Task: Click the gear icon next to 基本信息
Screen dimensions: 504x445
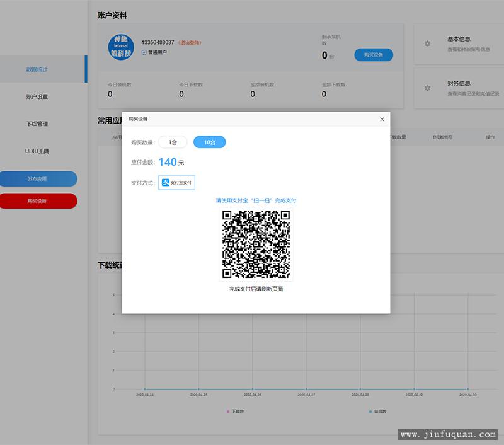Action: [427, 44]
